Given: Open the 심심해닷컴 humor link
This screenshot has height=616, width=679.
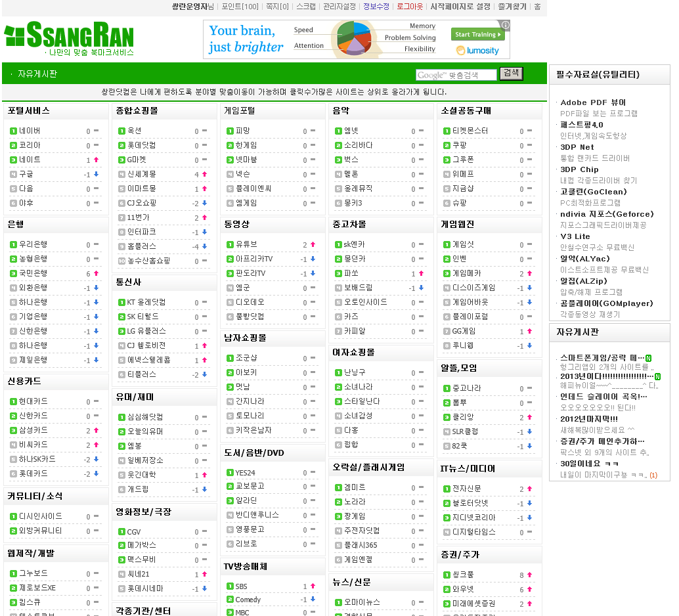Looking at the screenshot, I should (x=145, y=417).
